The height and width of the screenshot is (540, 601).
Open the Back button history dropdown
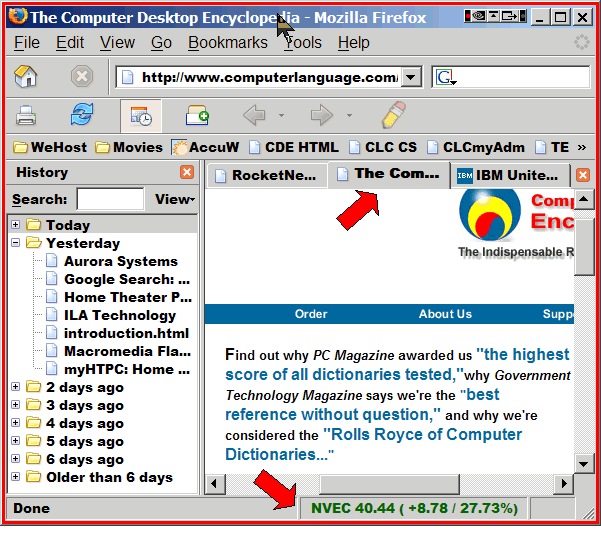[x=281, y=115]
